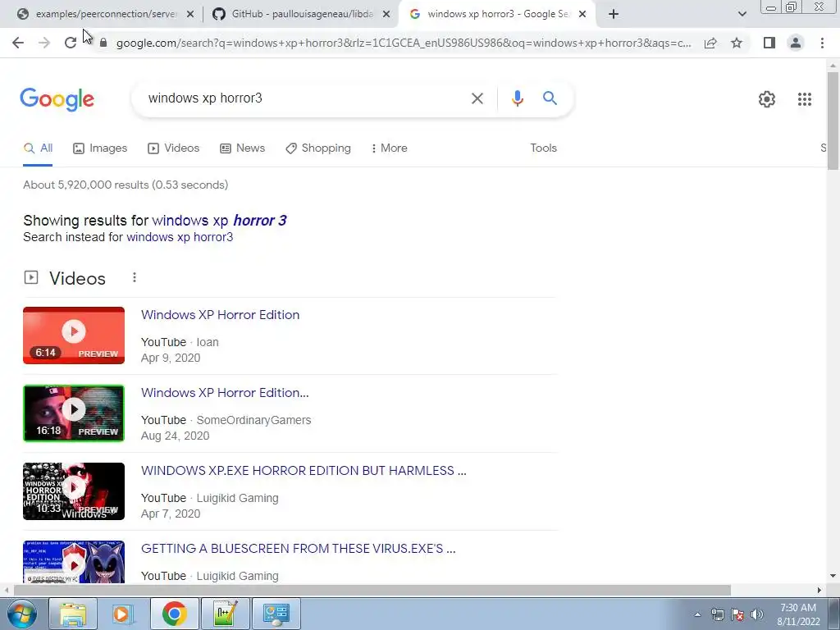This screenshot has width=840, height=630.
Task: Open the Chrome three-dot menu
Action: coord(822,43)
